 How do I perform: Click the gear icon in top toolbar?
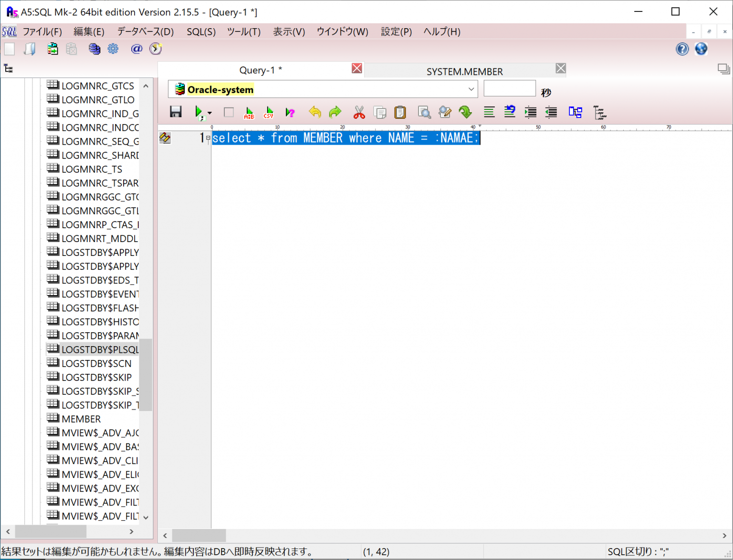[x=113, y=49]
